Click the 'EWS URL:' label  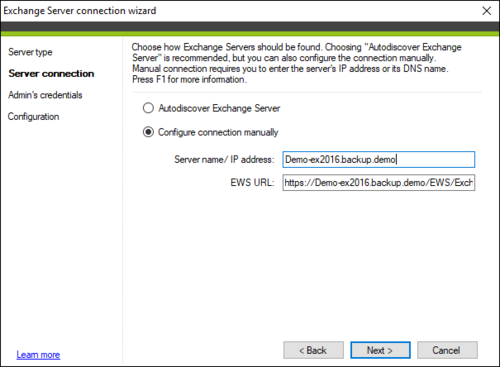point(252,183)
